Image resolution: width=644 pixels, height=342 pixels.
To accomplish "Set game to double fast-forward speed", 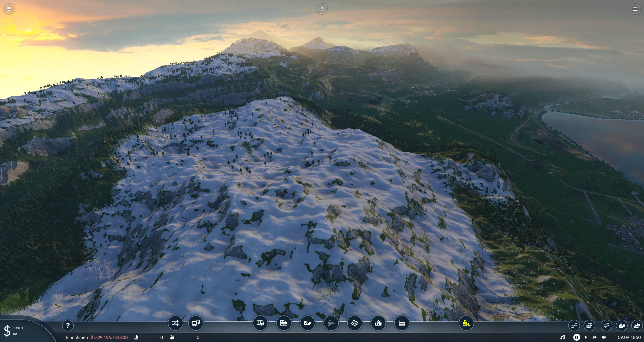I will (x=595, y=337).
